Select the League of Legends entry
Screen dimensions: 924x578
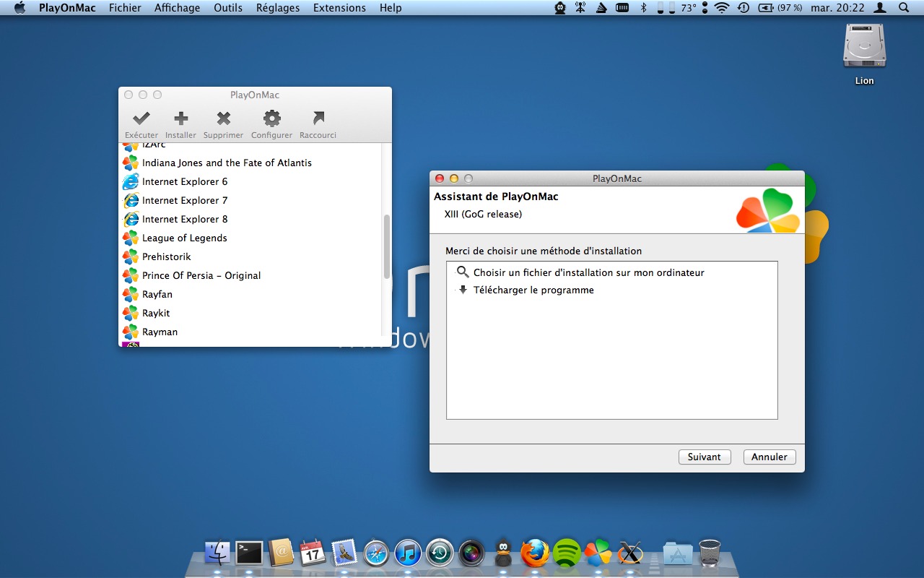click(x=184, y=238)
